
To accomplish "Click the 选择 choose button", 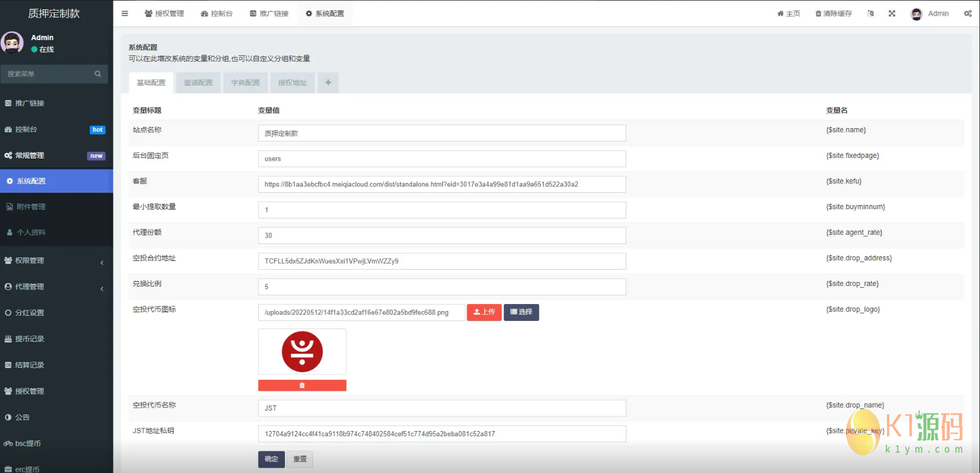I will tap(521, 312).
